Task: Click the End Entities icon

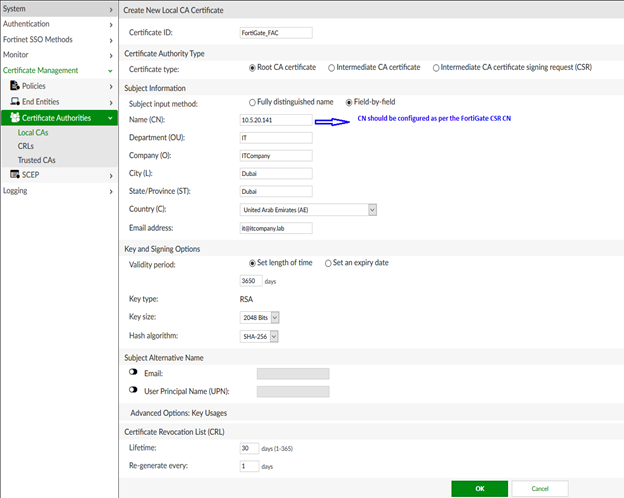Action: pyautogui.click(x=14, y=101)
